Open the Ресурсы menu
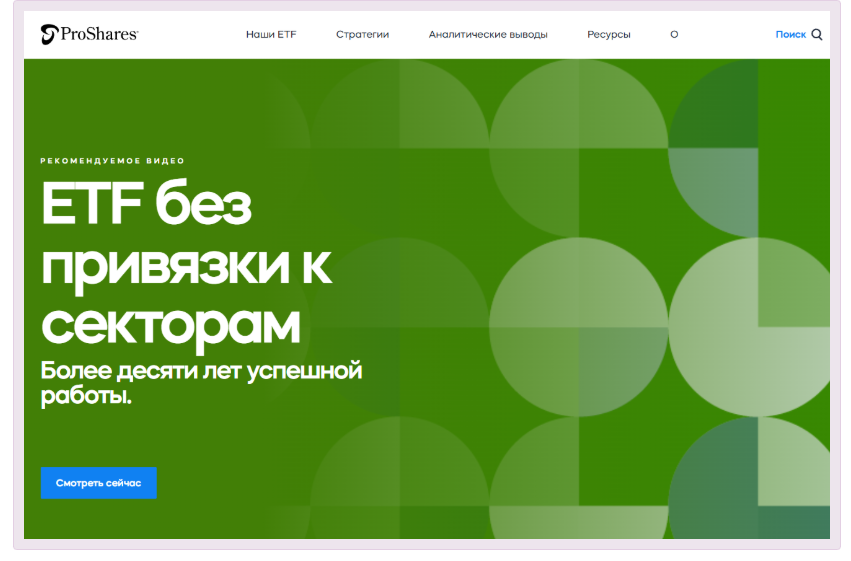This screenshot has width=851, height=561. 609,35
